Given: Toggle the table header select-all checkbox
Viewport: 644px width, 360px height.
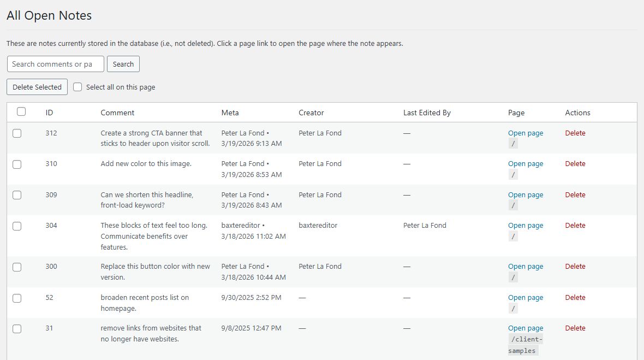Looking at the screenshot, I should (x=21, y=111).
